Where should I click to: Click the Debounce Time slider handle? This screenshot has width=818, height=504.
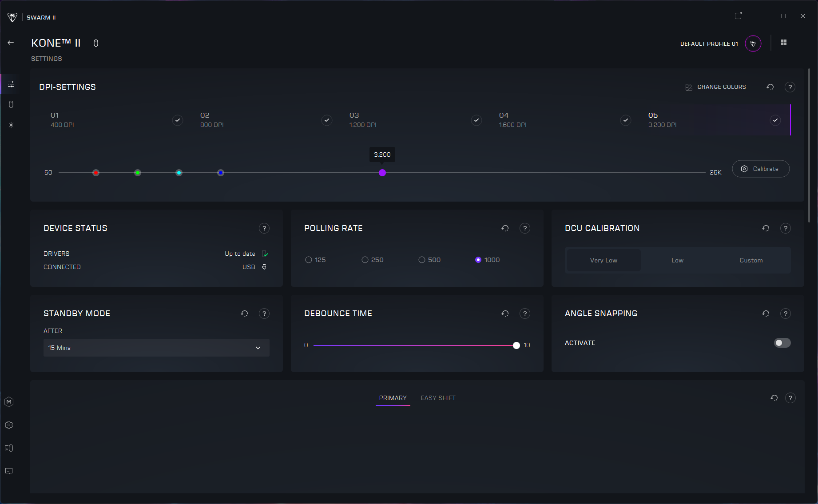point(516,345)
